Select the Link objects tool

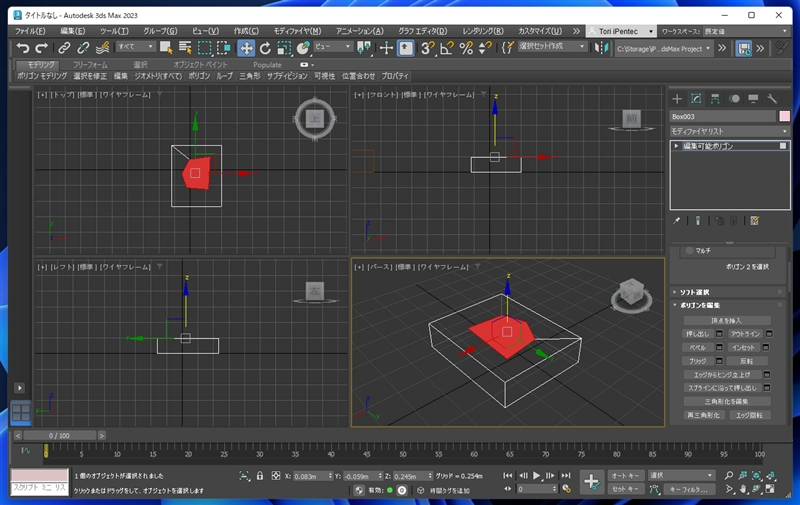64,48
